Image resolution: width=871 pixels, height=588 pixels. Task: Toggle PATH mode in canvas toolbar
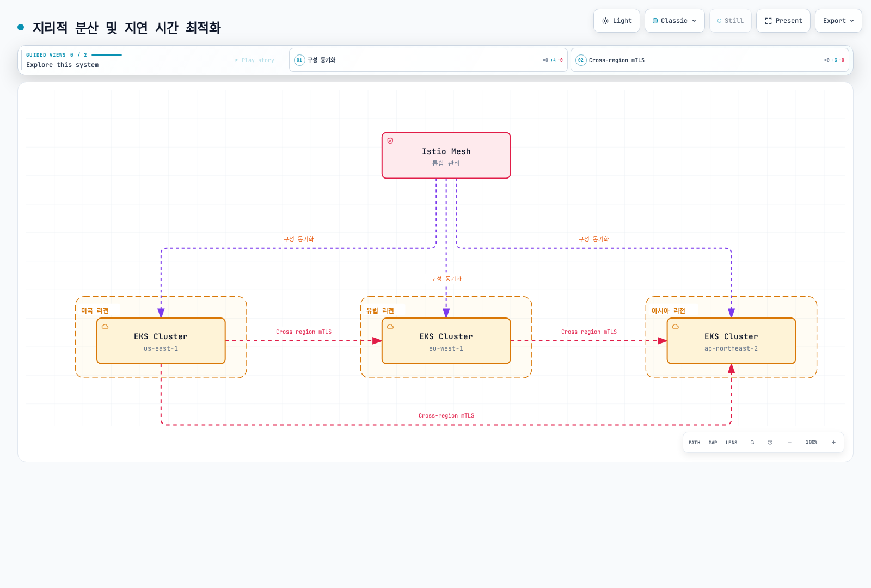694,443
